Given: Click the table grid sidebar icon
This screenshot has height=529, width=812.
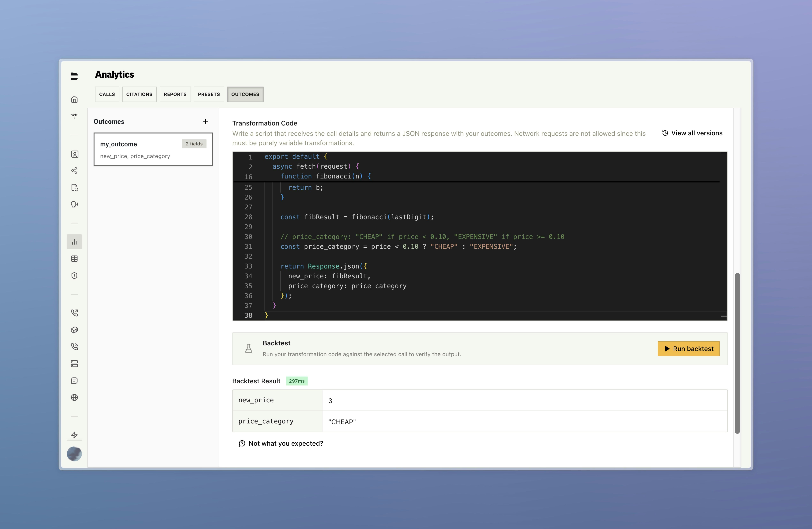Looking at the screenshot, I should [74, 259].
